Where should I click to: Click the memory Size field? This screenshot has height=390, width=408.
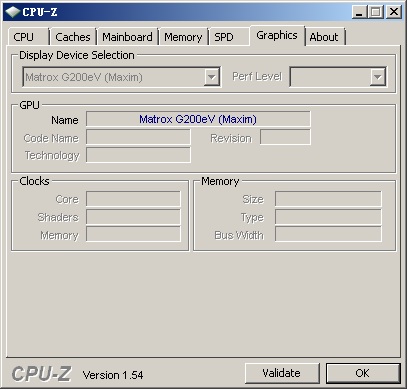pos(328,199)
